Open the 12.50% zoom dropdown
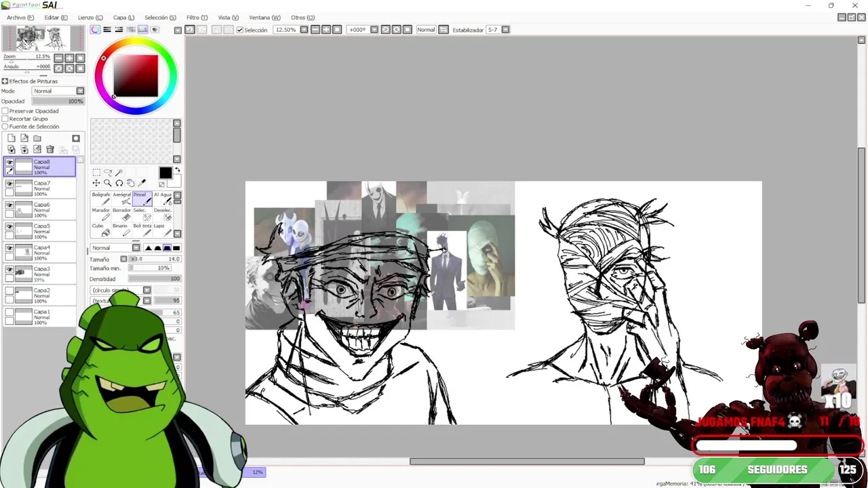 click(304, 30)
